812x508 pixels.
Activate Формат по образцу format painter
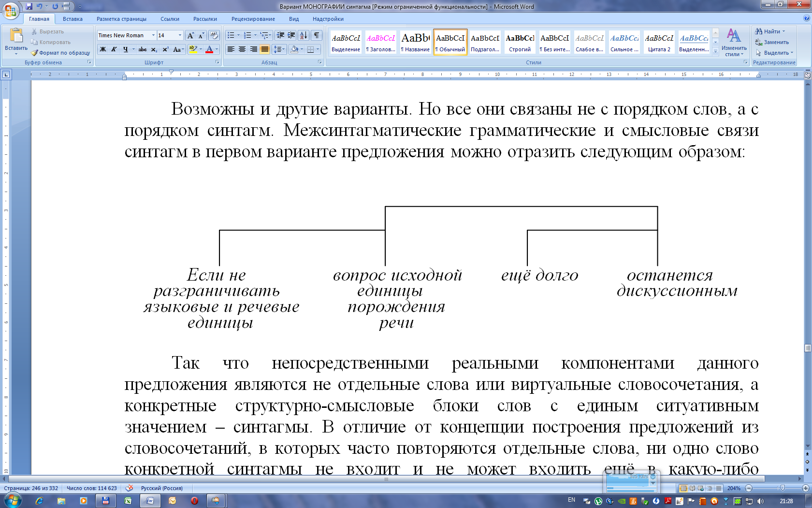[x=60, y=53]
